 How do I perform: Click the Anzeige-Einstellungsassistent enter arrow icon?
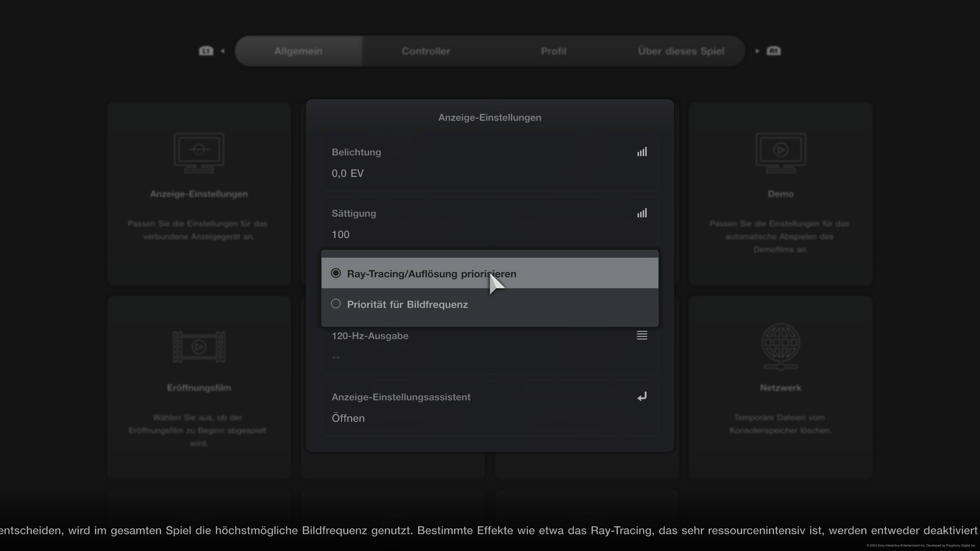(x=642, y=397)
